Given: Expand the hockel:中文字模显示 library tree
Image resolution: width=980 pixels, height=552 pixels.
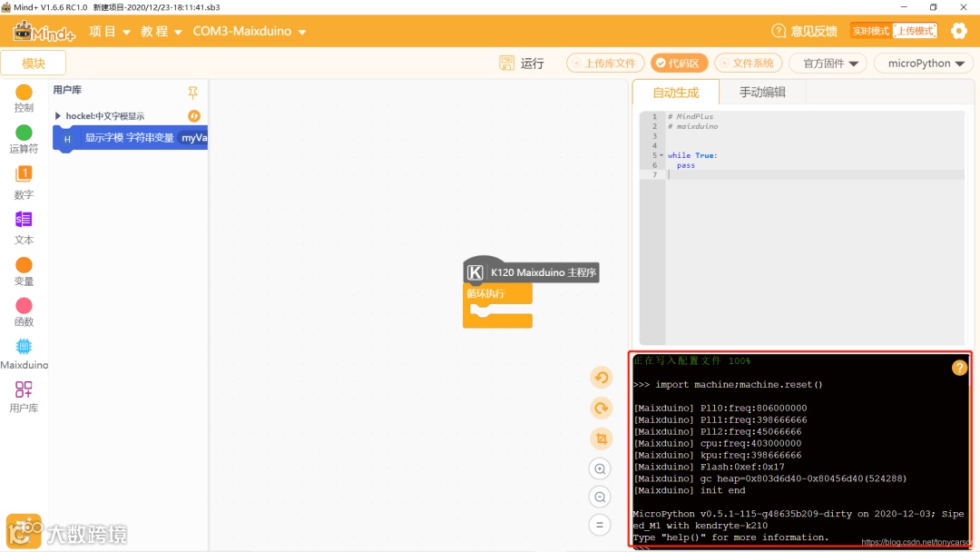Looking at the screenshot, I should [x=57, y=115].
